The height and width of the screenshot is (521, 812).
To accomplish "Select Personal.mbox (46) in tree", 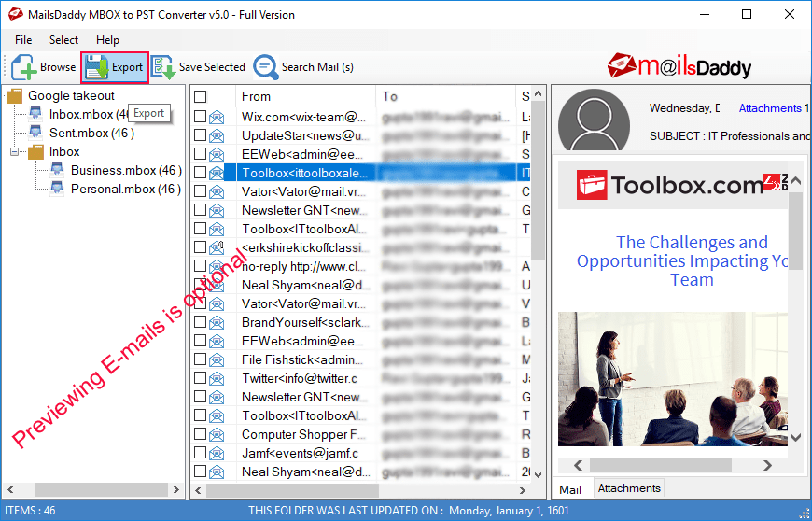I will point(126,189).
